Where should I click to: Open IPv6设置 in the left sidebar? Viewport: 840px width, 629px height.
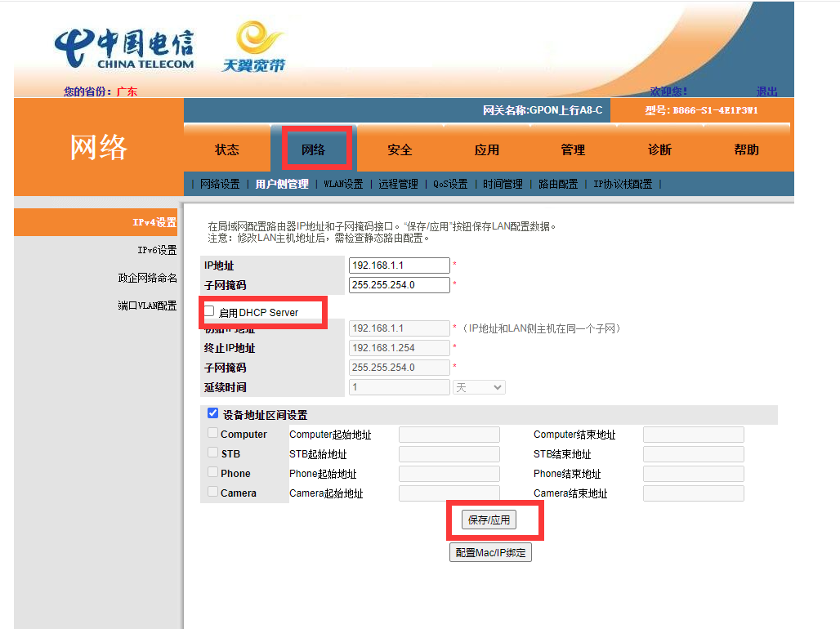tap(156, 250)
